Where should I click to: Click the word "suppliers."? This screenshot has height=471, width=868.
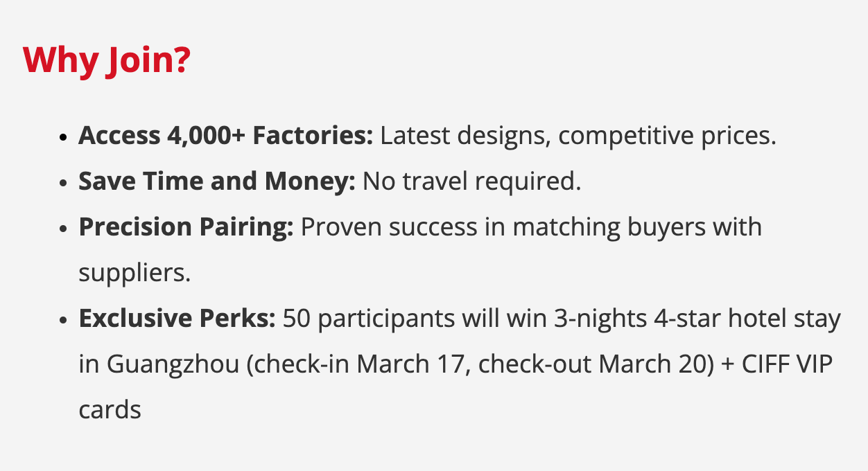coord(134,273)
